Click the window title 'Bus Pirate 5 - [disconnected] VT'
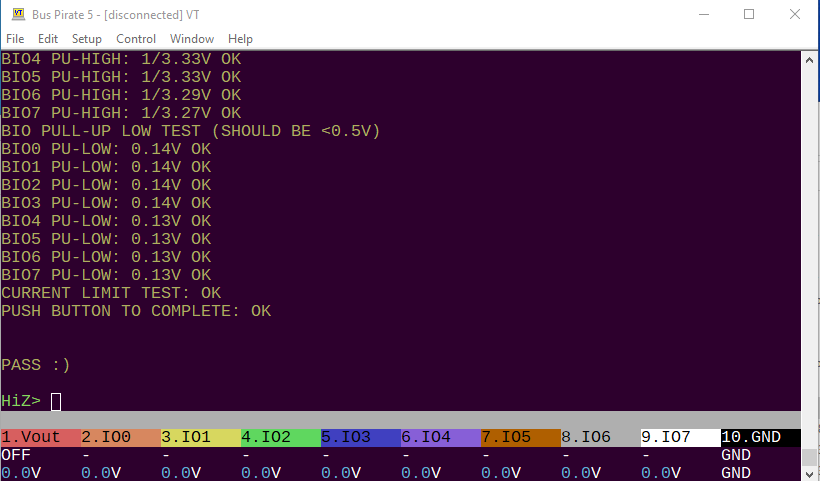This screenshot has height=481, width=820. (x=116, y=15)
